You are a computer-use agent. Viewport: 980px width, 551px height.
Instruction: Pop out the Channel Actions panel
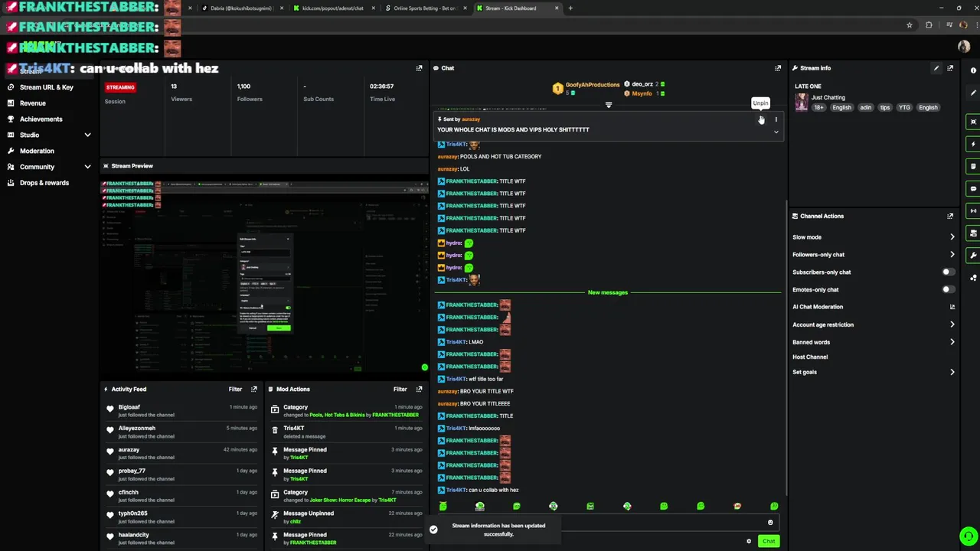pos(950,216)
